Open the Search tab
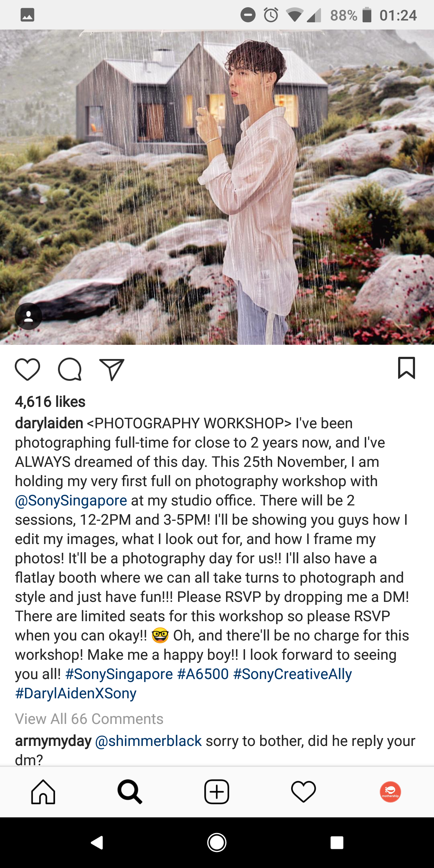The image size is (434, 868). (x=130, y=792)
